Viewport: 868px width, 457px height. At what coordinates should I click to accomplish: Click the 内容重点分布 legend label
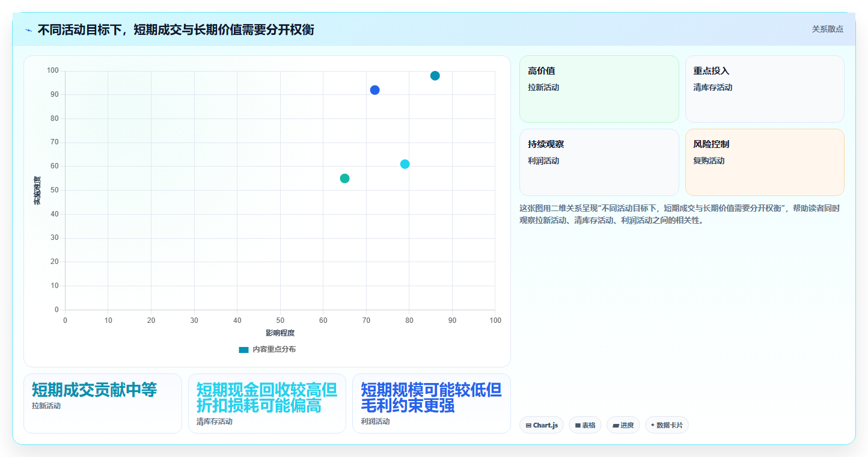click(x=274, y=349)
